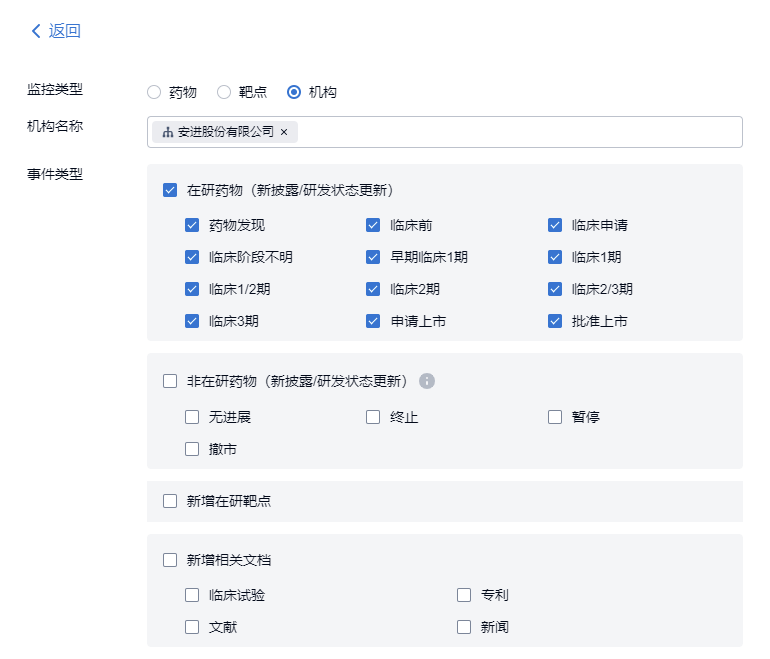
Task: Select the 药物 radio button
Action: coord(154,92)
